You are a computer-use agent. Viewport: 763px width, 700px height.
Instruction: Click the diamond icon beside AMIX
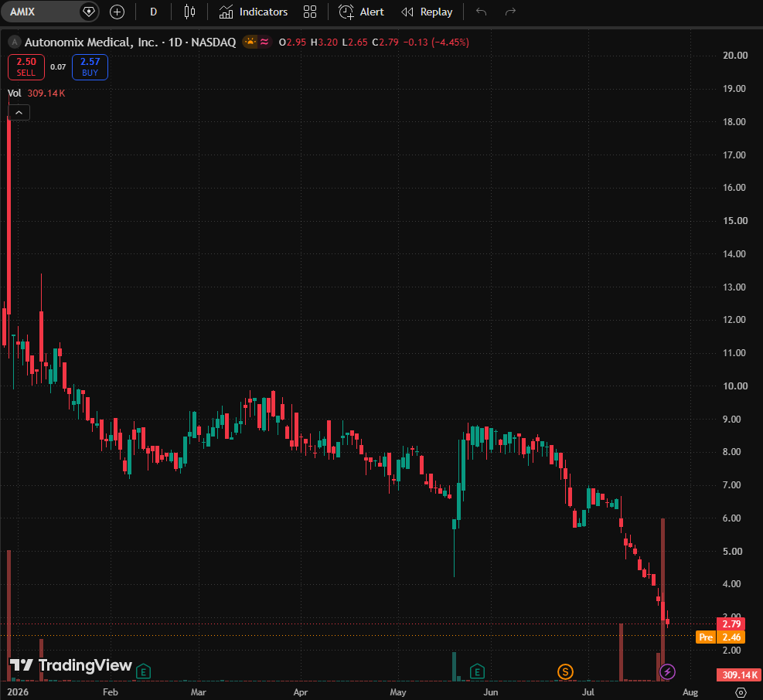point(89,12)
